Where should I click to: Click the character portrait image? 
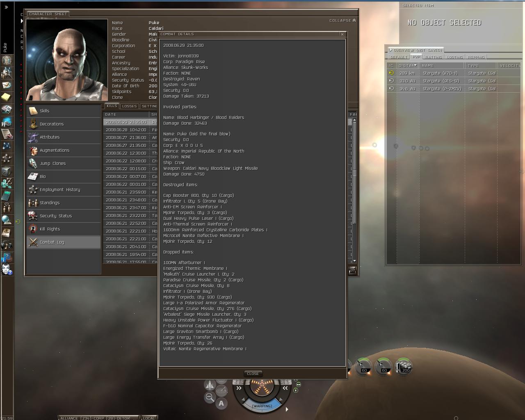coord(67,60)
